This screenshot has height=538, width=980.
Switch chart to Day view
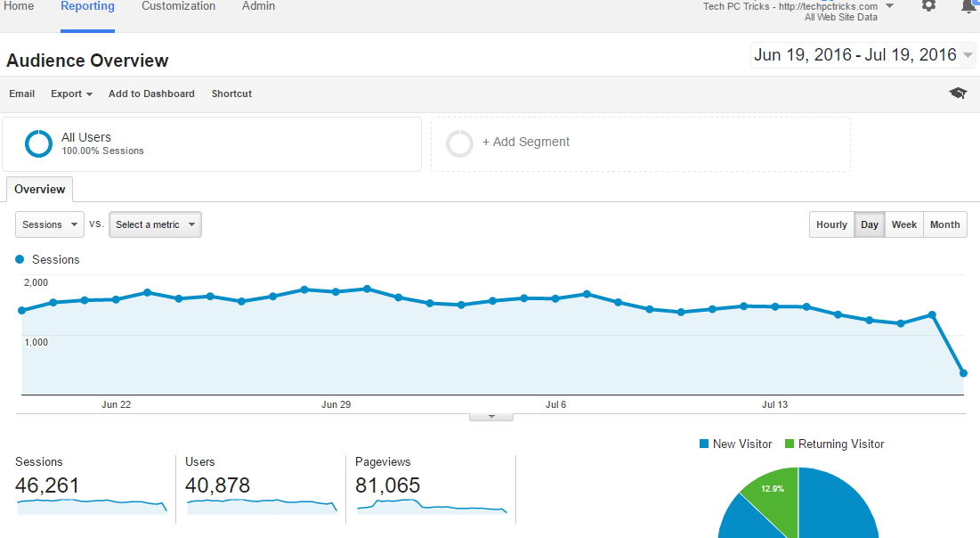pos(870,224)
